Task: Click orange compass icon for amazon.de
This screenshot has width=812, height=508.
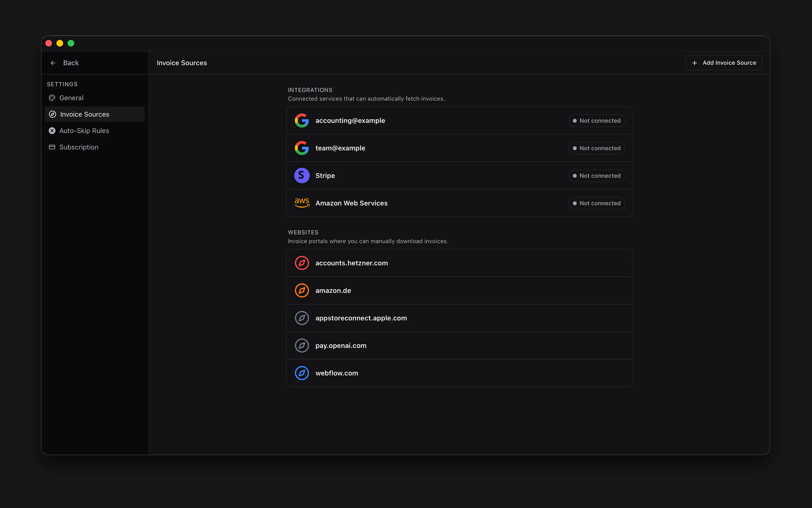Action: [302, 291]
